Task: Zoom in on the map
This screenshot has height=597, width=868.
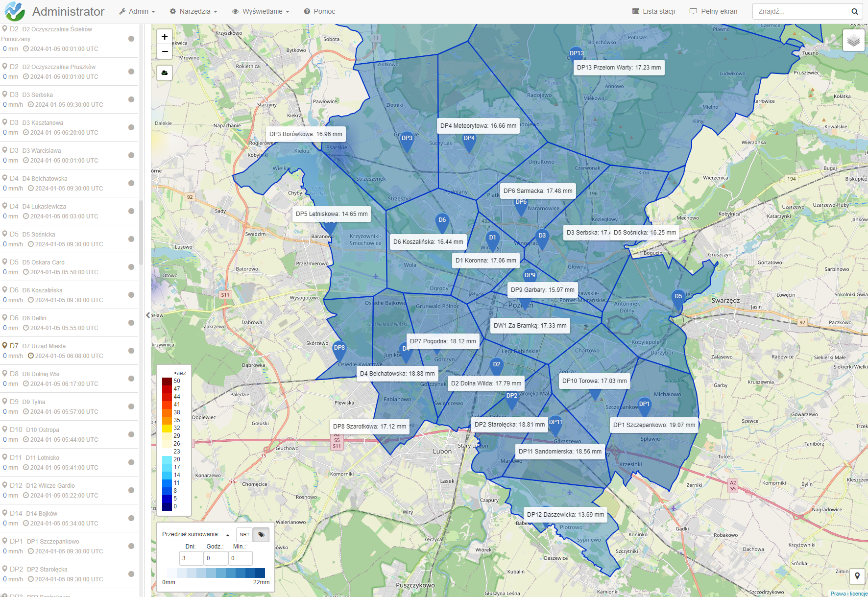Action: (165, 37)
